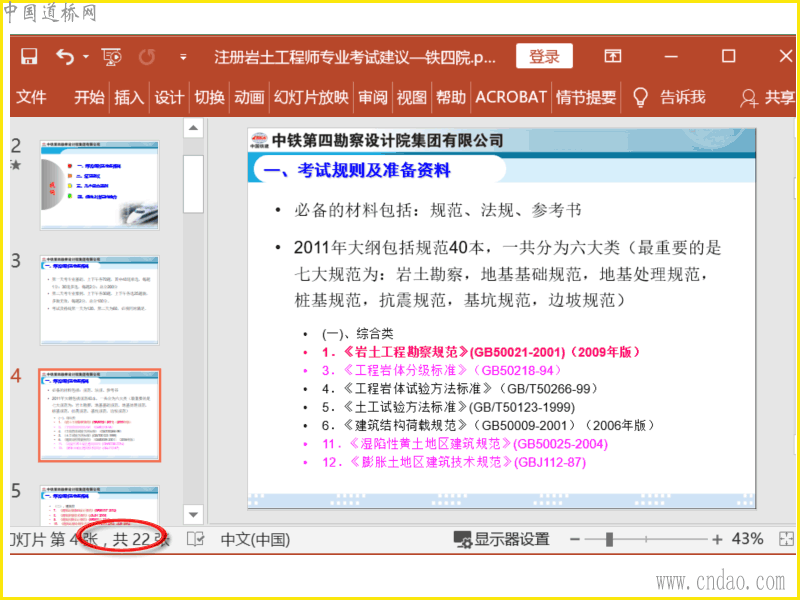
Task: Click the Undo arrow icon
Action: (65, 57)
